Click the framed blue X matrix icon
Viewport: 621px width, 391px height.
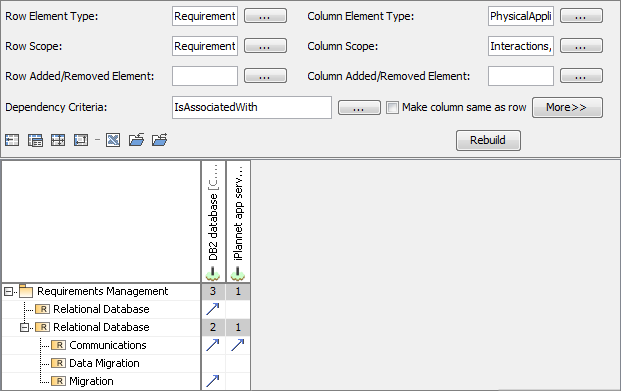point(113,140)
